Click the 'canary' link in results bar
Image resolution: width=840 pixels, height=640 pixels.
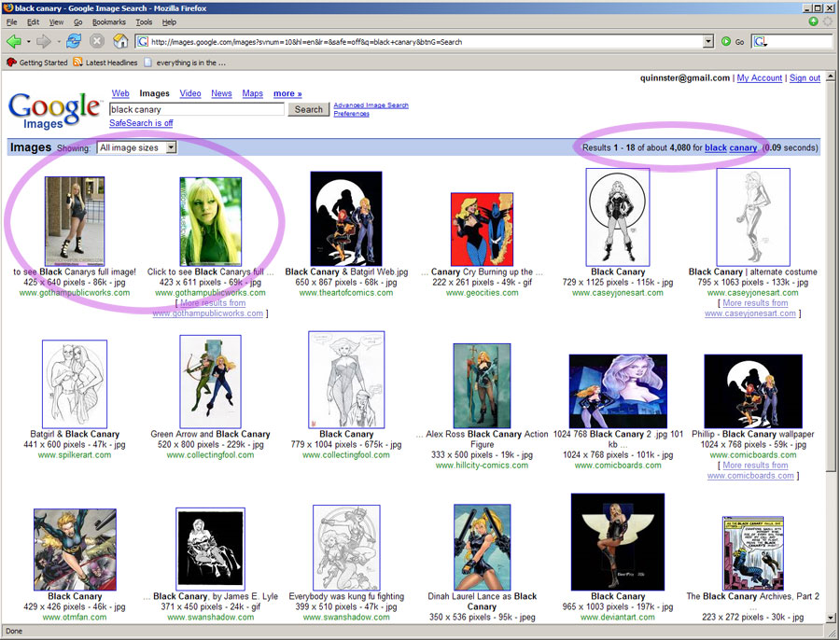coord(743,147)
